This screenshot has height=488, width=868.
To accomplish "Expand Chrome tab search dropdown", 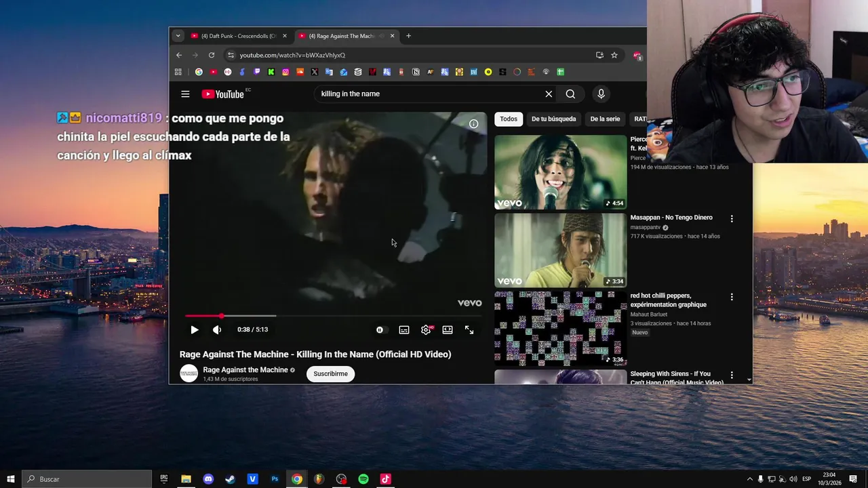I will (178, 36).
